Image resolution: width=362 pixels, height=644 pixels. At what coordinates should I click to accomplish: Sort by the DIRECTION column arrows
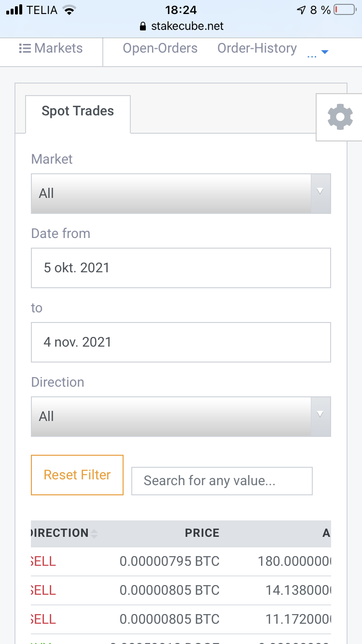point(94,533)
